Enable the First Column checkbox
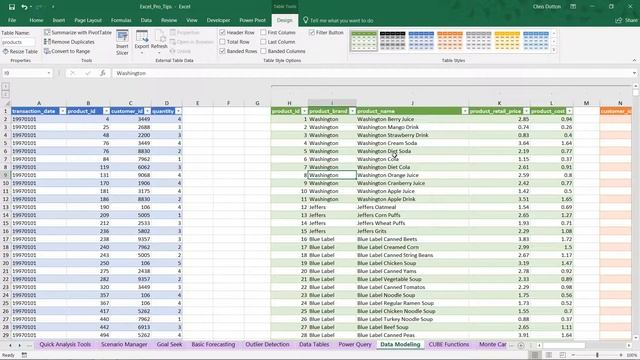640x360 pixels. click(263, 32)
